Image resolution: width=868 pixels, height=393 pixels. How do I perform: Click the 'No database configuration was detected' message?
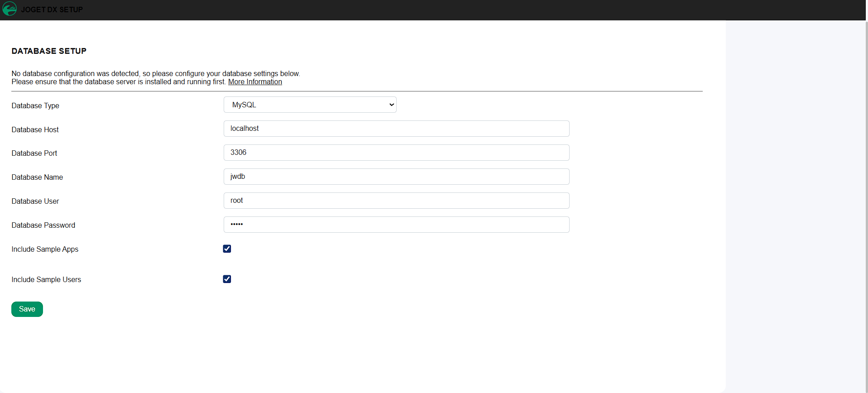(x=156, y=74)
